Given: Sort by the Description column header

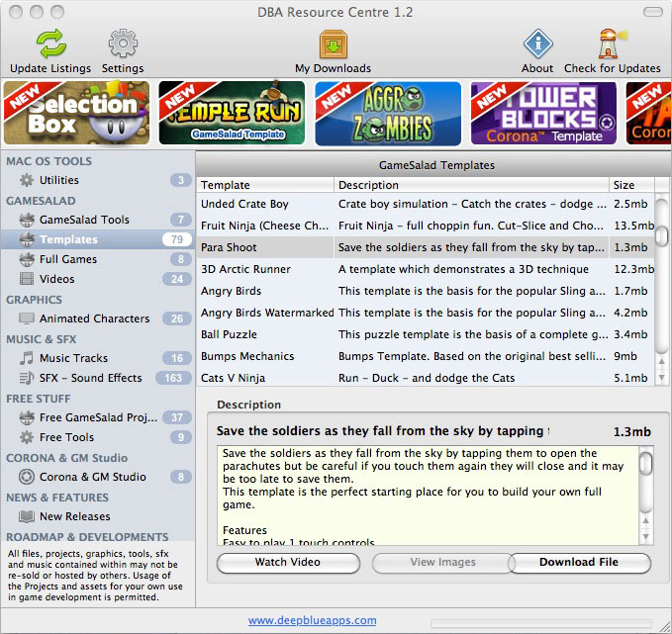Looking at the screenshot, I should pos(471,185).
